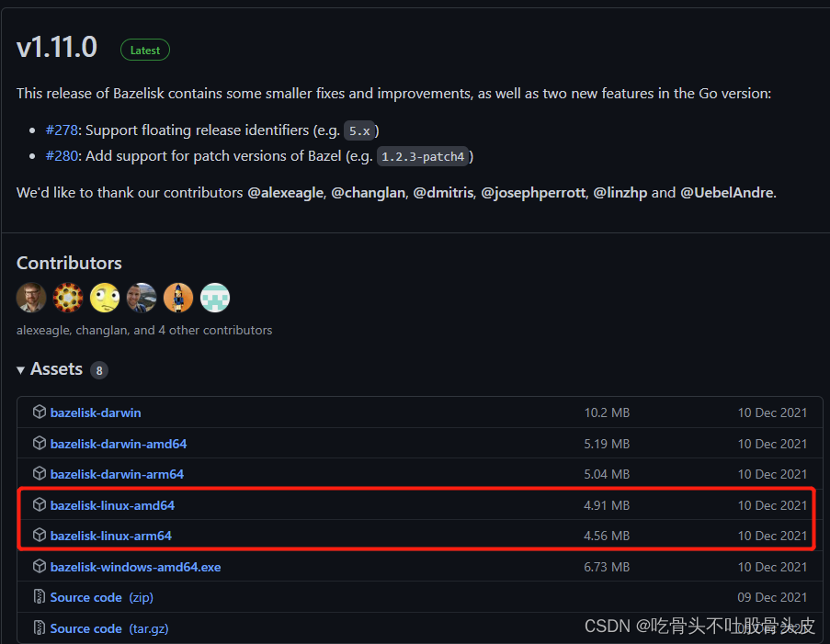Click the package icon beside bazelisk-darwin-arm64
Viewport: 830px width, 644px height.
pyautogui.click(x=40, y=473)
